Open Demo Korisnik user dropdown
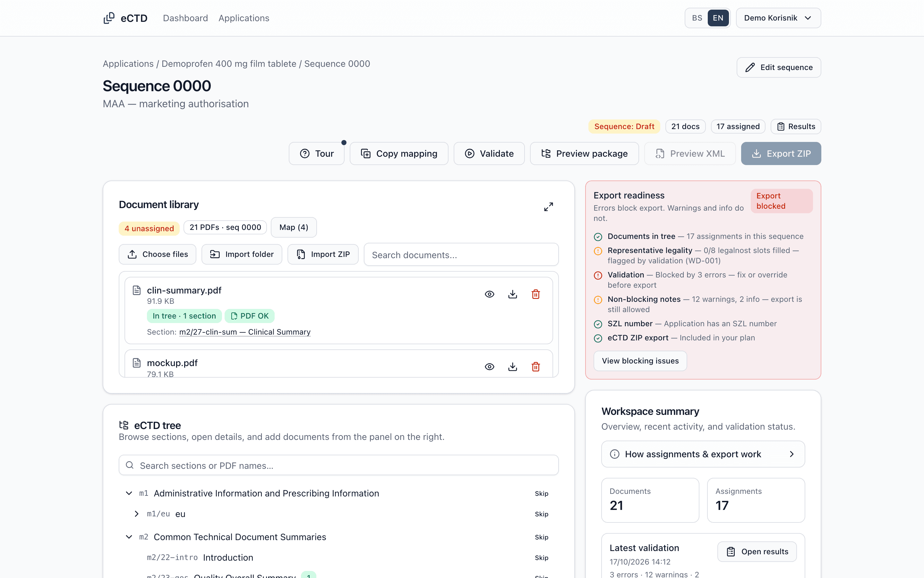 pyautogui.click(x=778, y=18)
